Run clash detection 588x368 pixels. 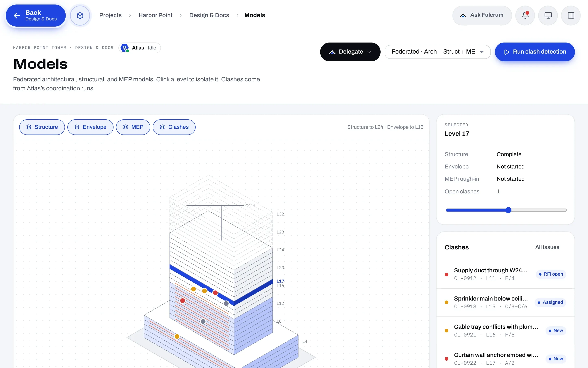click(535, 52)
